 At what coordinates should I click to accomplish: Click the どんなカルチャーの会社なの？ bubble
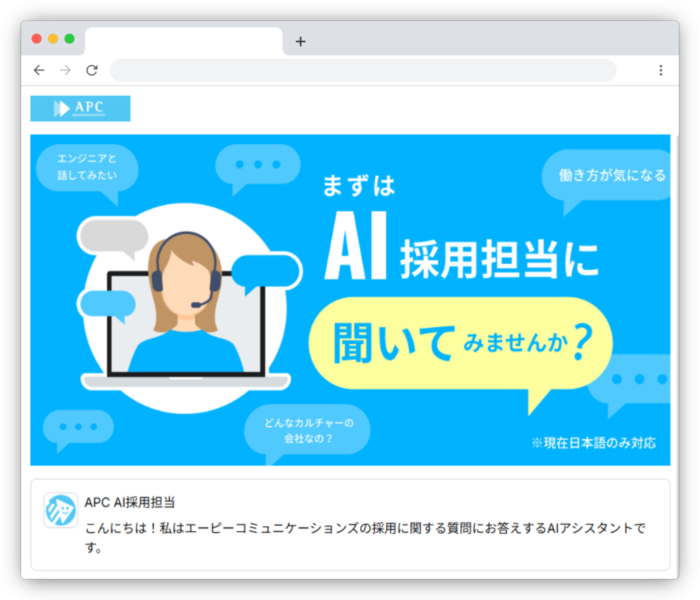tap(307, 432)
